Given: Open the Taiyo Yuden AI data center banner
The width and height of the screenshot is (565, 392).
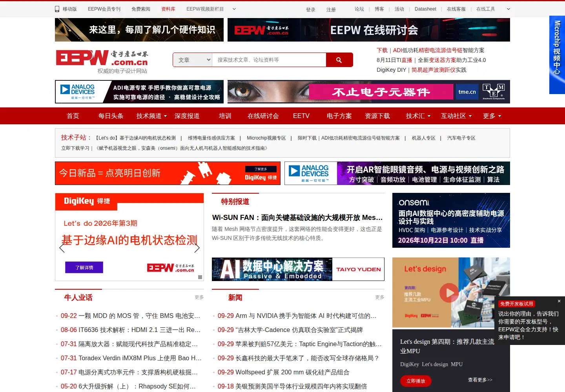Looking at the screenshot, I should [x=298, y=269].
